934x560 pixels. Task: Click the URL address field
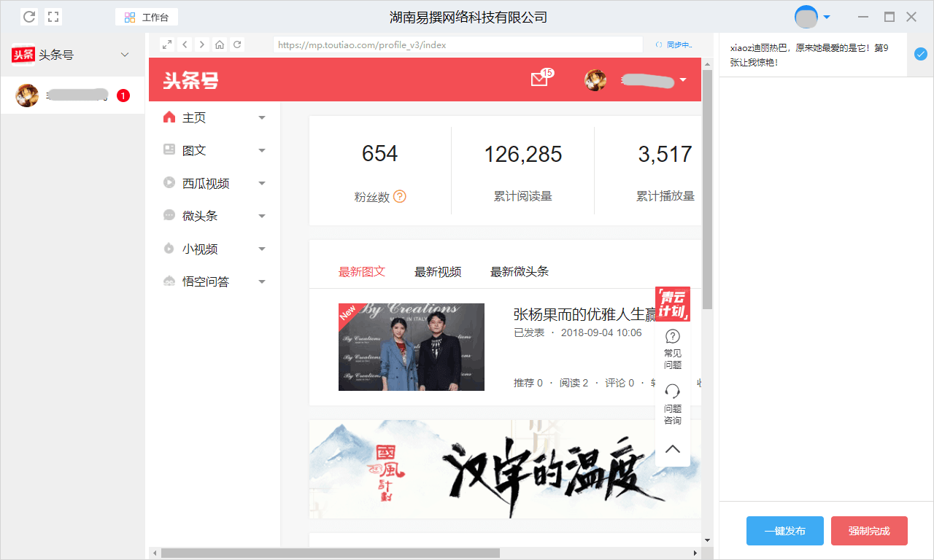point(458,44)
